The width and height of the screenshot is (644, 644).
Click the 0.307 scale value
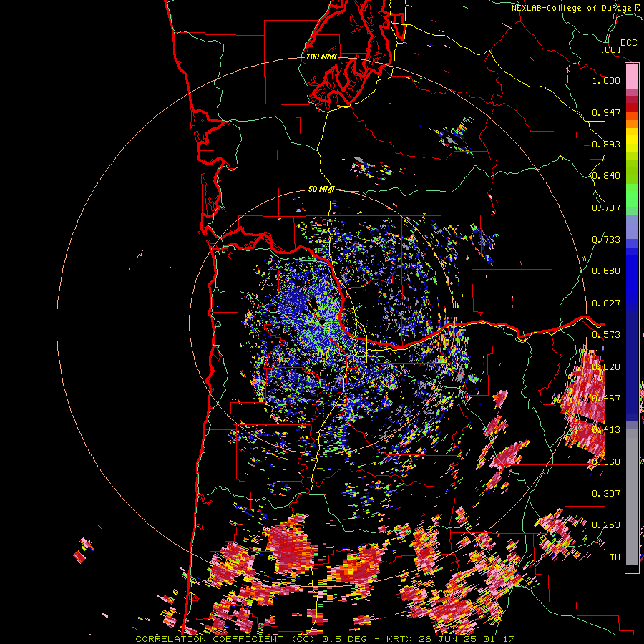tap(606, 493)
